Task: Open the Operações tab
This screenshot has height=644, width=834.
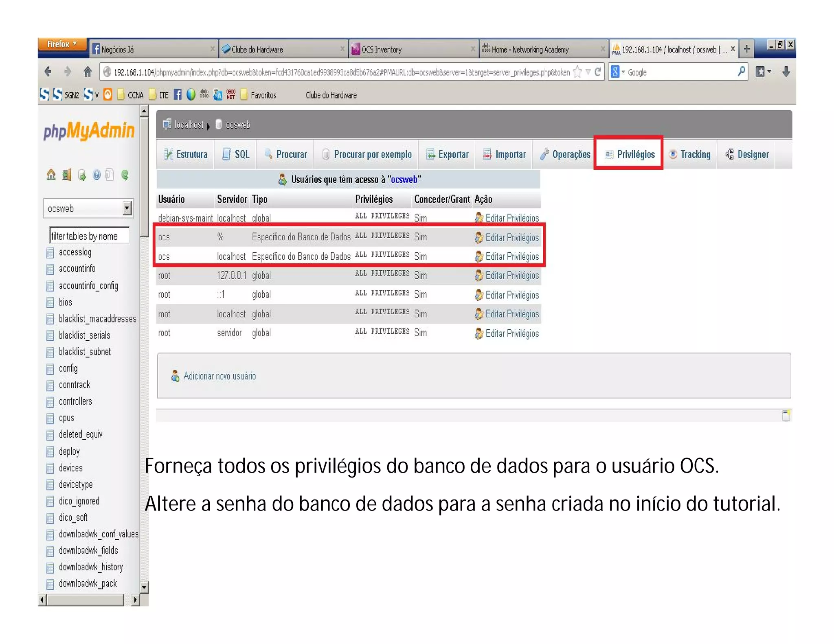Action: pyautogui.click(x=564, y=154)
